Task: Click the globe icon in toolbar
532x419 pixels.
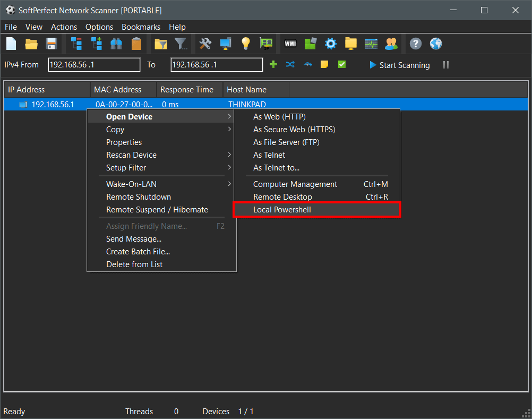Action: click(436, 44)
